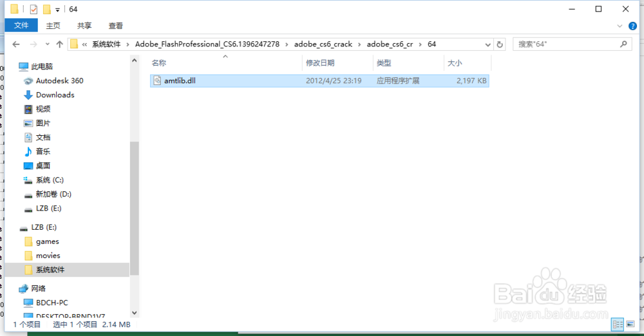Click the 音乐 music note icon
The height and width of the screenshot is (336, 644).
click(28, 151)
